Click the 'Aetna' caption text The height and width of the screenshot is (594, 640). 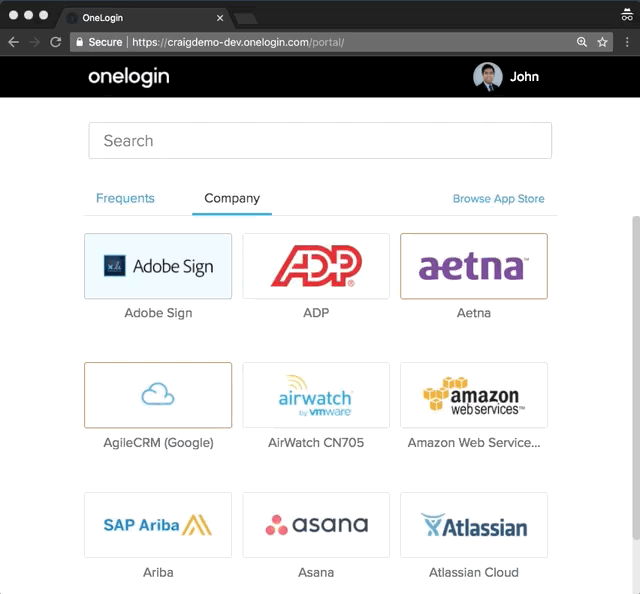point(474,313)
